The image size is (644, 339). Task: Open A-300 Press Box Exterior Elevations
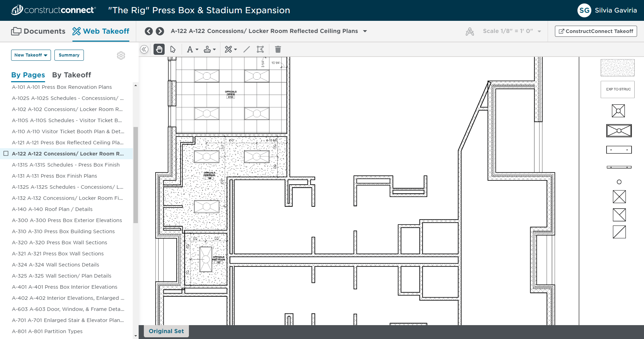pos(67,220)
